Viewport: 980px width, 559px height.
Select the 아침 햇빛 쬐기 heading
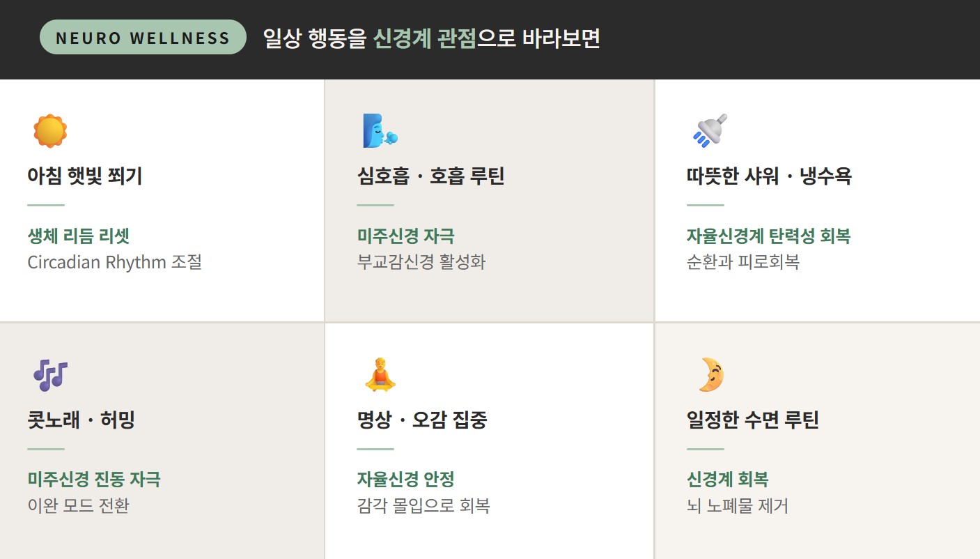pos(85,176)
